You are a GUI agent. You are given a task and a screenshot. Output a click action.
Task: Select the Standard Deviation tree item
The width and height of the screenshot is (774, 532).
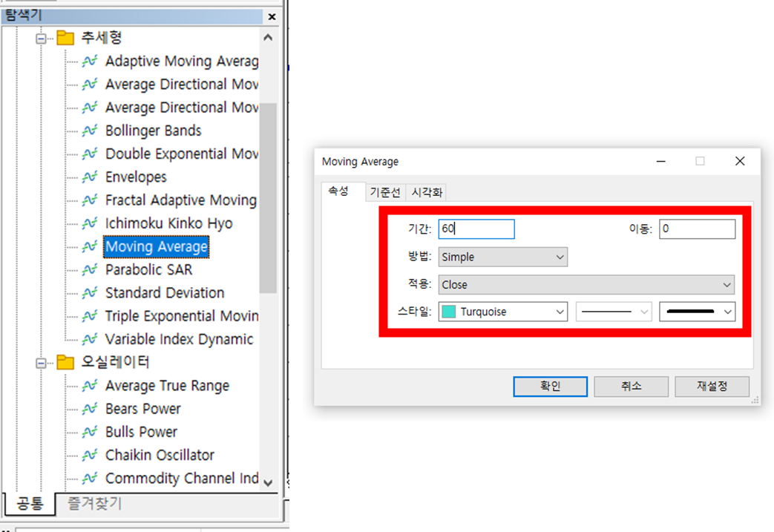[x=165, y=293]
